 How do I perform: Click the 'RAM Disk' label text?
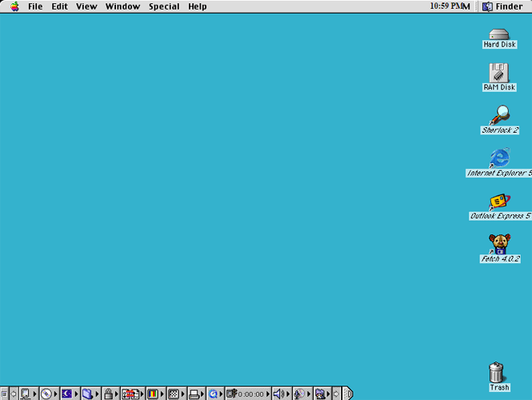pyautogui.click(x=499, y=87)
